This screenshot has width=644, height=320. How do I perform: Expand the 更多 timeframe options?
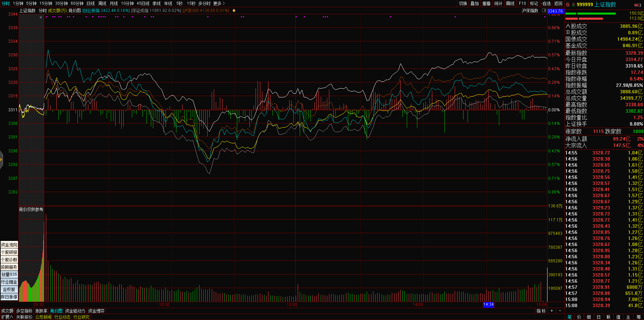[x=219, y=3]
